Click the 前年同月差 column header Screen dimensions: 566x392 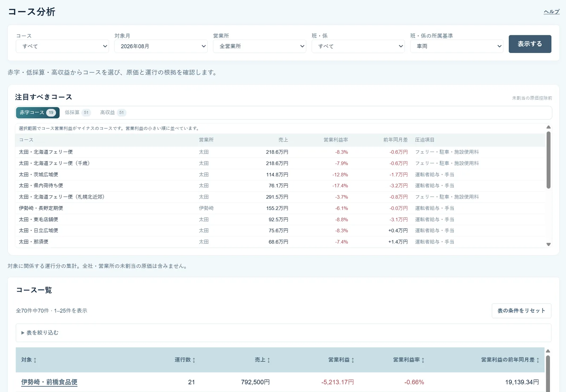(395, 140)
